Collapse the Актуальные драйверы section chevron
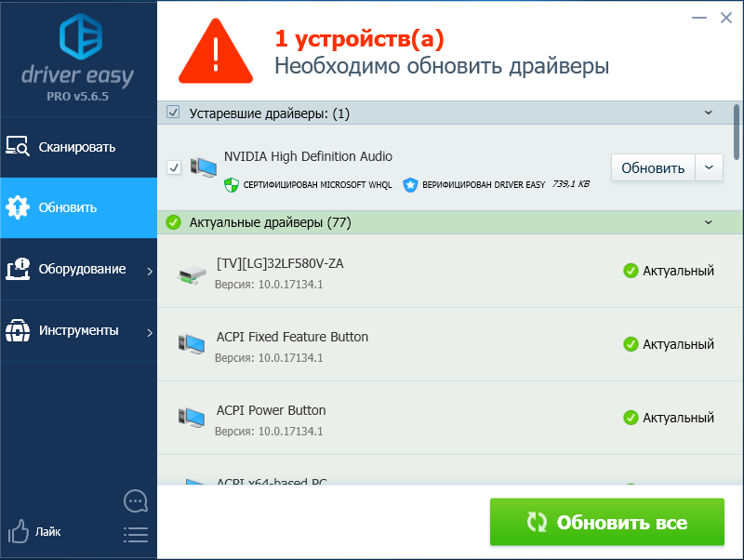 [709, 222]
